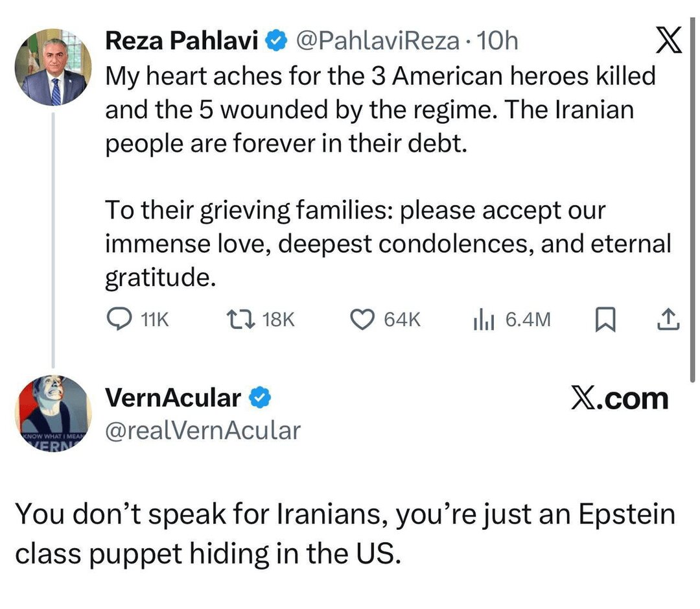
Task: Open the views analytics bar icon
Action: coord(485,319)
